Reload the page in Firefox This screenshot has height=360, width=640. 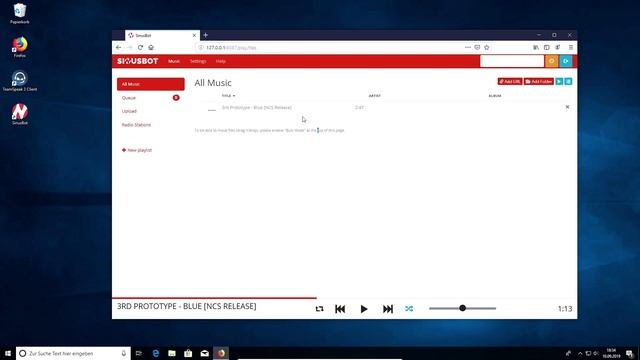pyautogui.click(x=140, y=47)
